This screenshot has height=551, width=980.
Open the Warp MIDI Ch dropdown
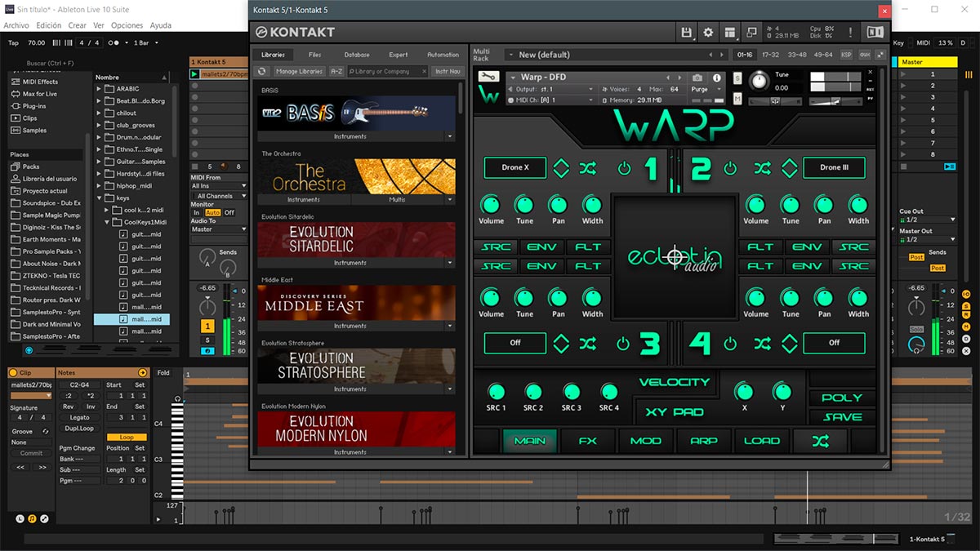pyautogui.click(x=552, y=100)
